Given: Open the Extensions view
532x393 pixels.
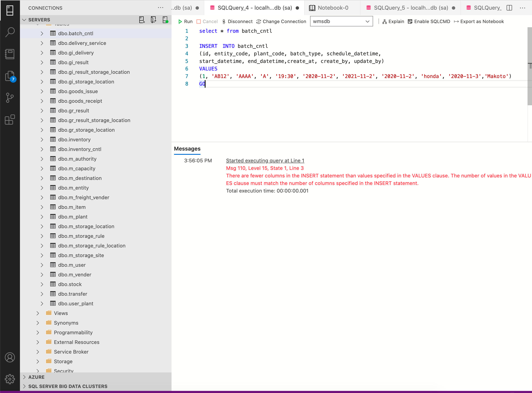Looking at the screenshot, I should click(10, 120).
